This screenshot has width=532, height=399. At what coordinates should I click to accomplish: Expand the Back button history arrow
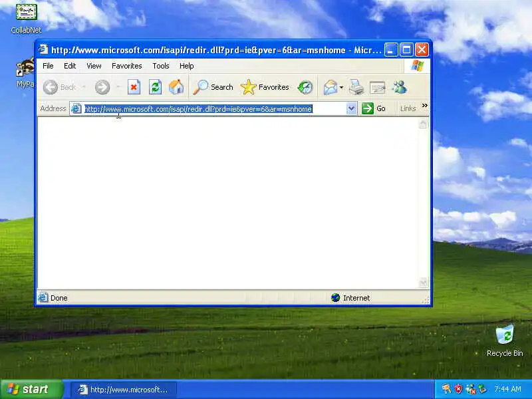[84, 87]
